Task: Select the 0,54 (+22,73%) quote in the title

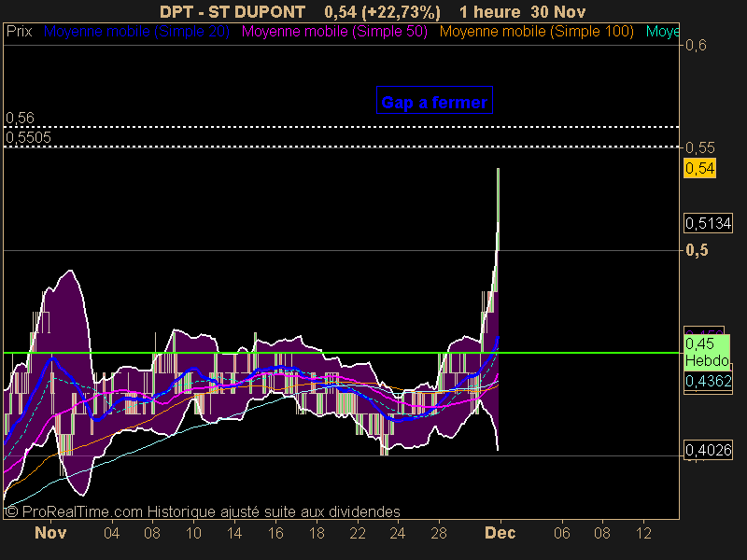Action: (x=382, y=12)
